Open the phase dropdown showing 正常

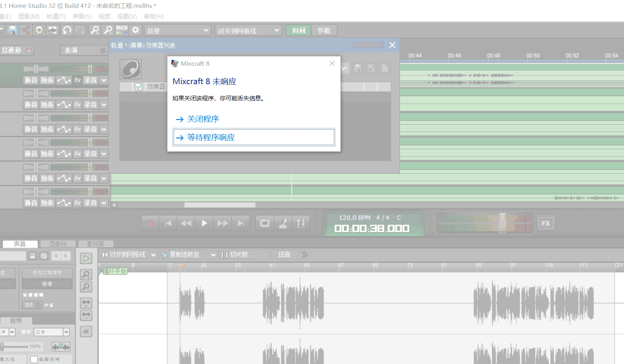52,332
